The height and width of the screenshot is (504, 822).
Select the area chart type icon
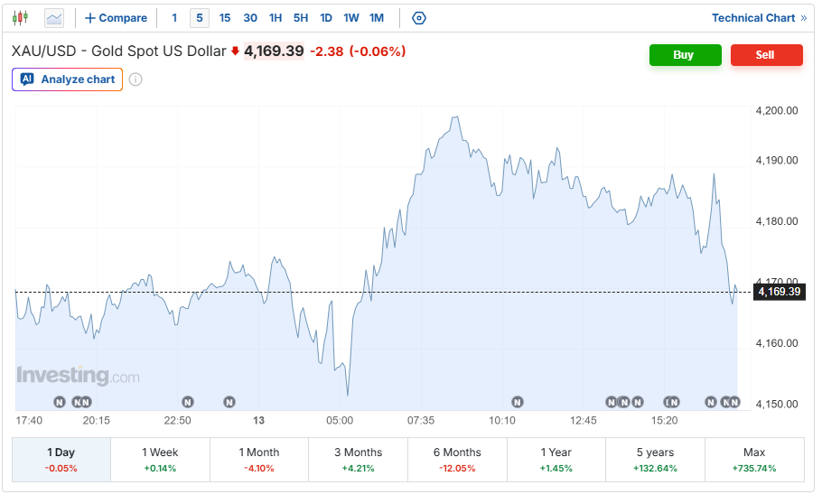[54, 18]
